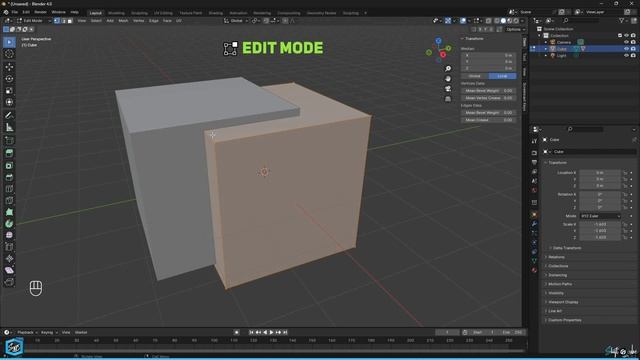Switch to the Layout workspace tab
640x360 pixels.
pyautogui.click(x=96, y=13)
